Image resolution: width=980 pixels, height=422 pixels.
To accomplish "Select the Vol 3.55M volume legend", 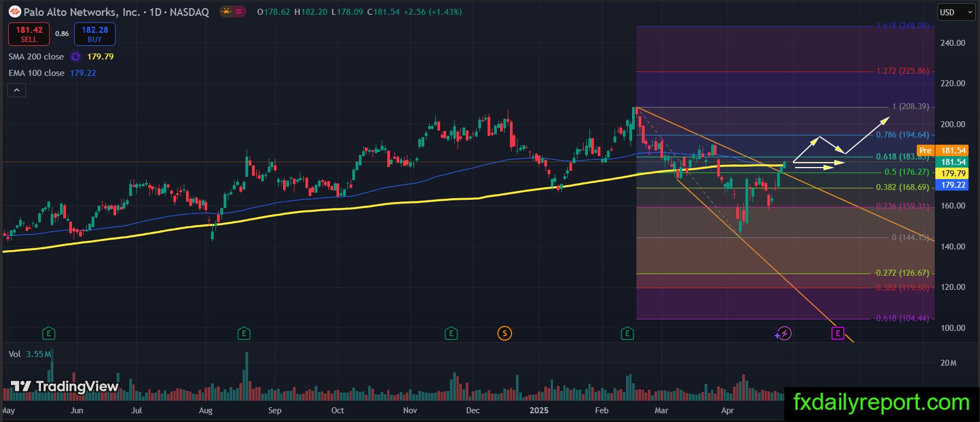I will [30, 354].
